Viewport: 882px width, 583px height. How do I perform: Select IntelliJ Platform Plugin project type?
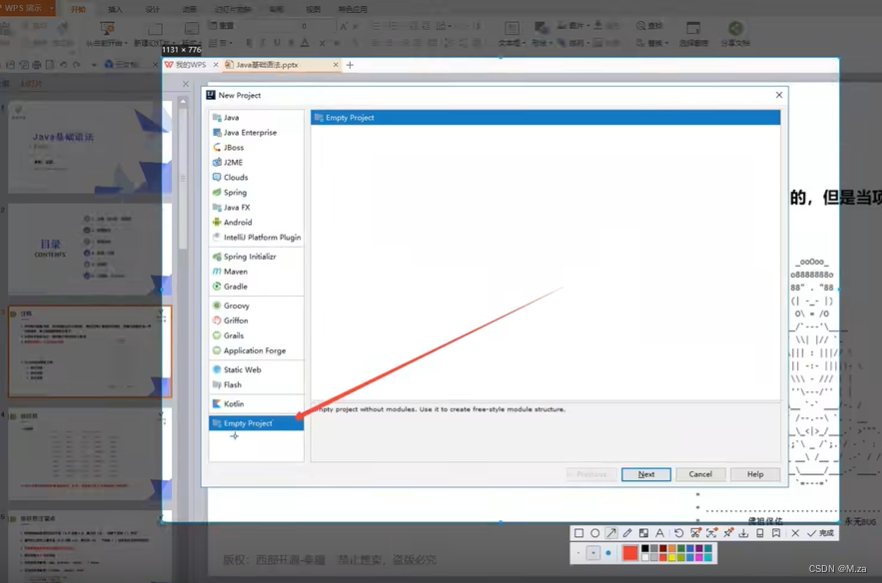click(x=256, y=237)
